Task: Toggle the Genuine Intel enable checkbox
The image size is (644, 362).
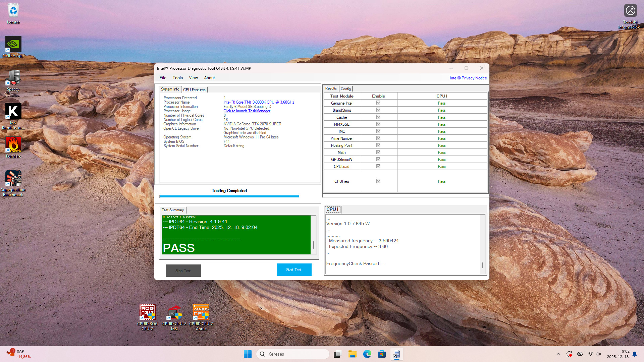Action: (378, 103)
